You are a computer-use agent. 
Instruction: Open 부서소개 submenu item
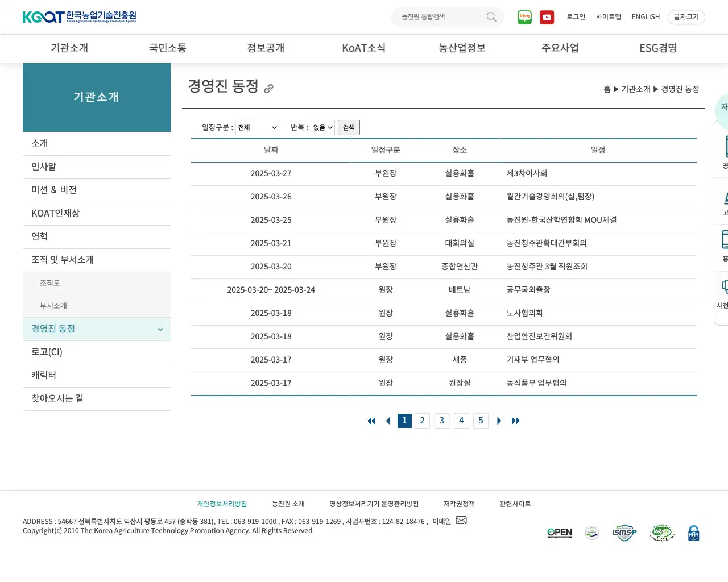pos(97,306)
